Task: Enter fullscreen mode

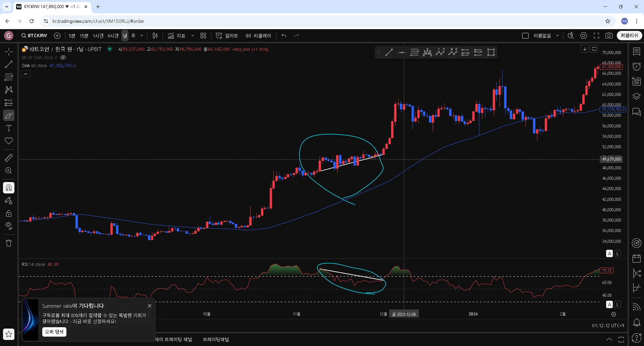Action: tap(596, 36)
